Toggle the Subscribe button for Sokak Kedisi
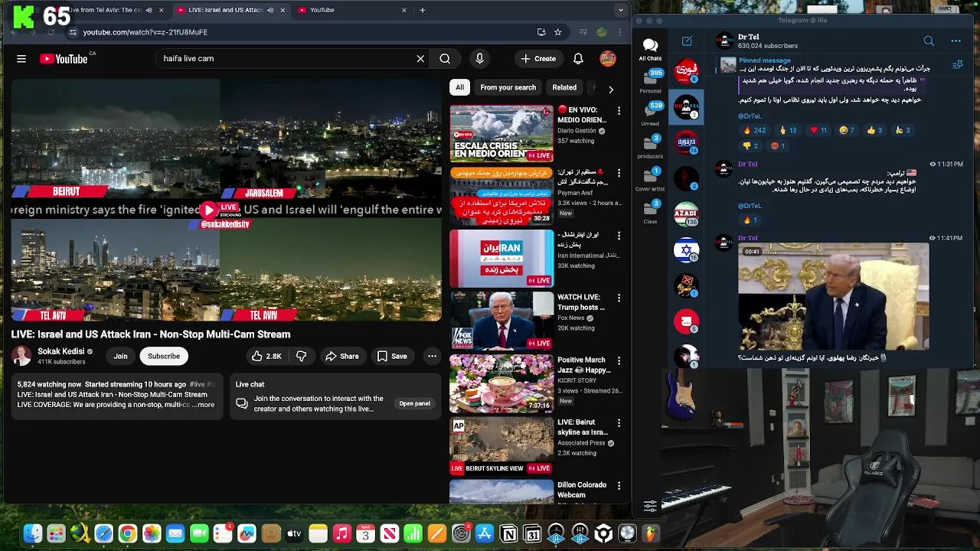 [164, 356]
